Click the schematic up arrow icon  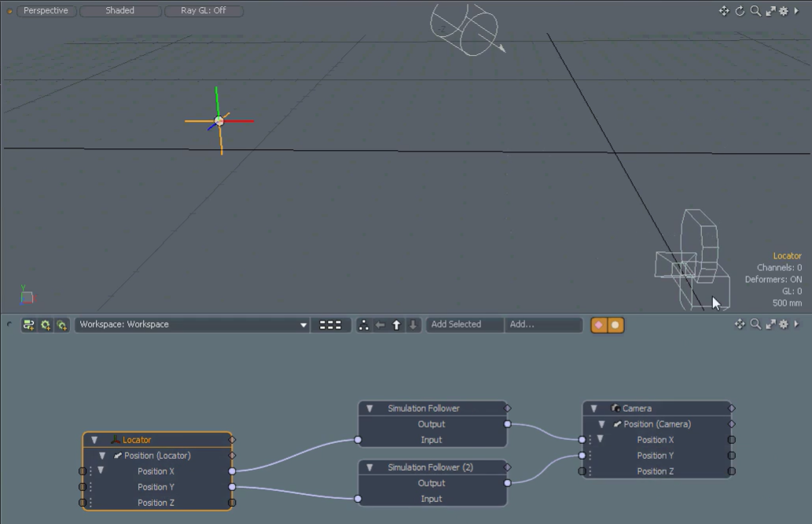coord(396,324)
